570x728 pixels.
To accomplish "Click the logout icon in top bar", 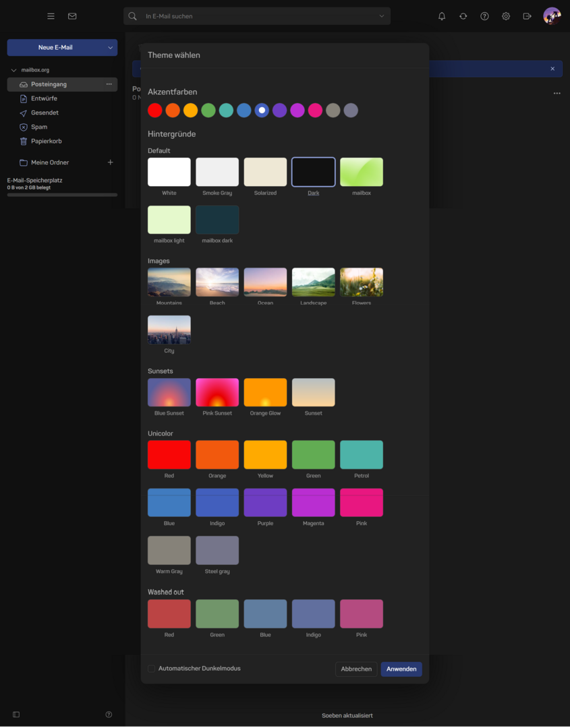I will click(x=528, y=16).
